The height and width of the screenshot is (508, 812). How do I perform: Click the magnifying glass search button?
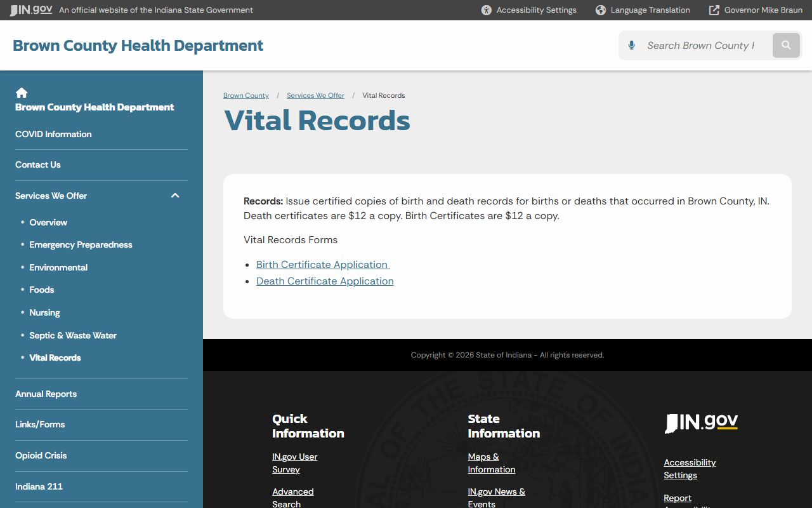coord(786,45)
